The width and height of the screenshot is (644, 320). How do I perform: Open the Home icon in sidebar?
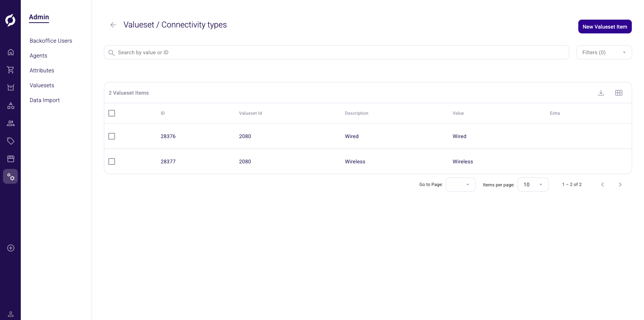click(11, 52)
